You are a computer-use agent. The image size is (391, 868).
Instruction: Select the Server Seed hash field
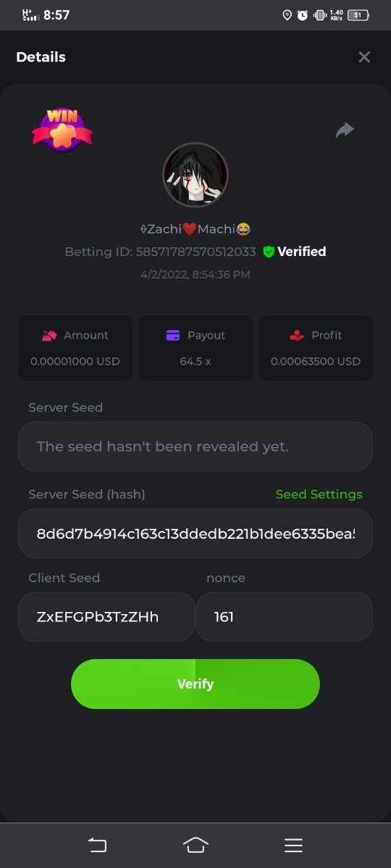(195, 533)
